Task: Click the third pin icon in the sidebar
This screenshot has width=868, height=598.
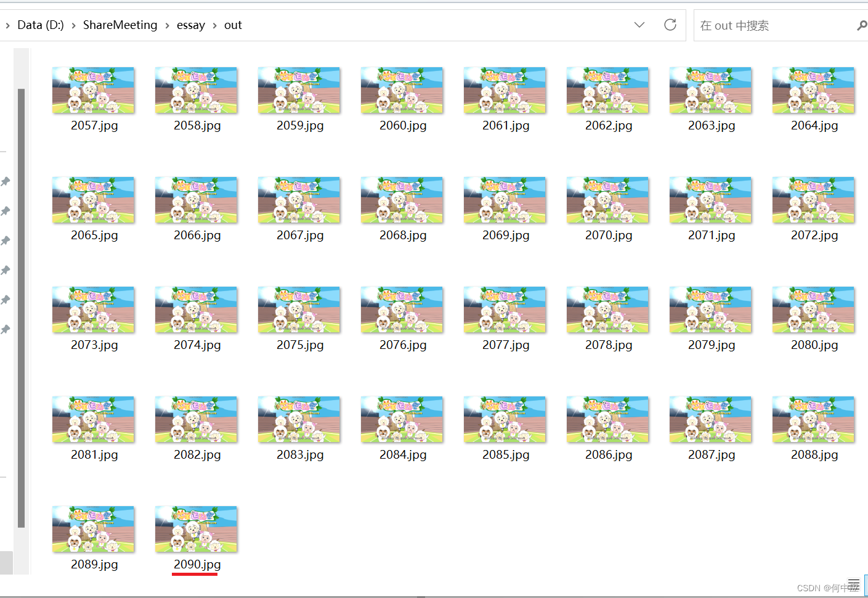Action: pyautogui.click(x=6, y=240)
